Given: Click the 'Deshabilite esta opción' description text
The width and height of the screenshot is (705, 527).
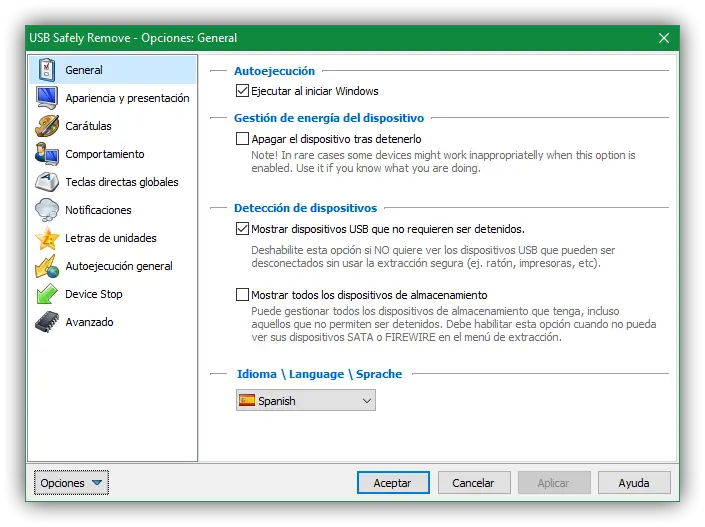Looking at the screenshot, I should point(433,256).
